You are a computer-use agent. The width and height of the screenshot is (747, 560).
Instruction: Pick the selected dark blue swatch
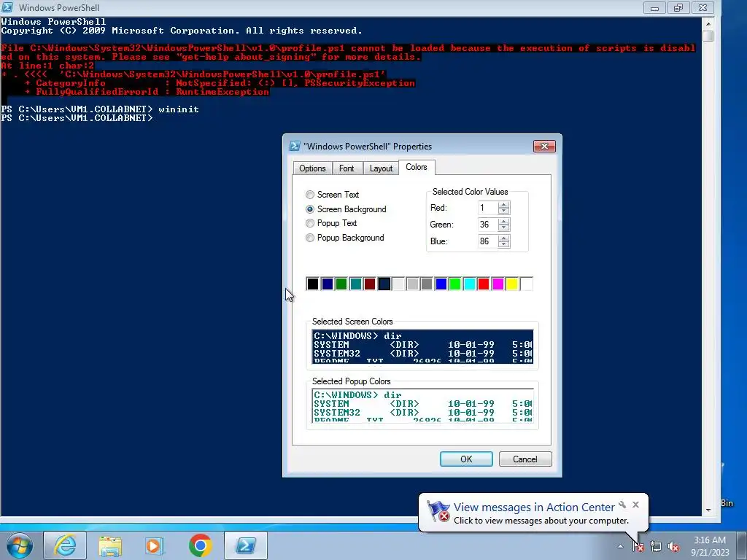click(384, 284)
